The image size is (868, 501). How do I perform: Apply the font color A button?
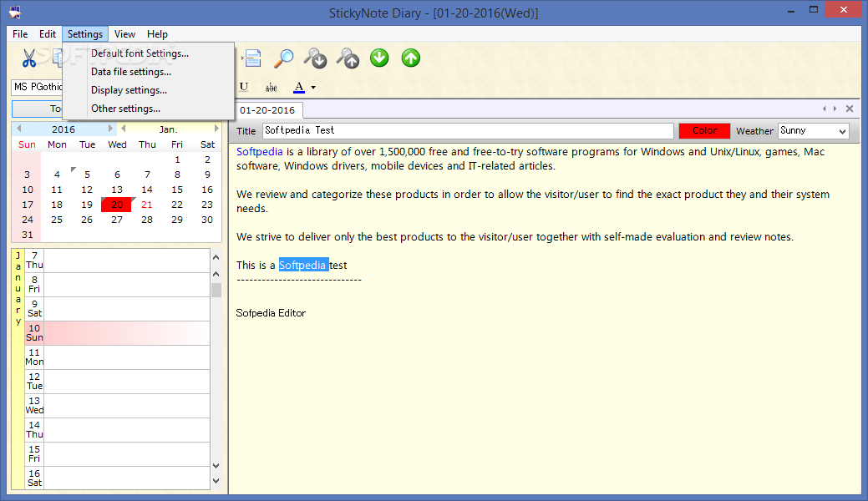[299, 87]
